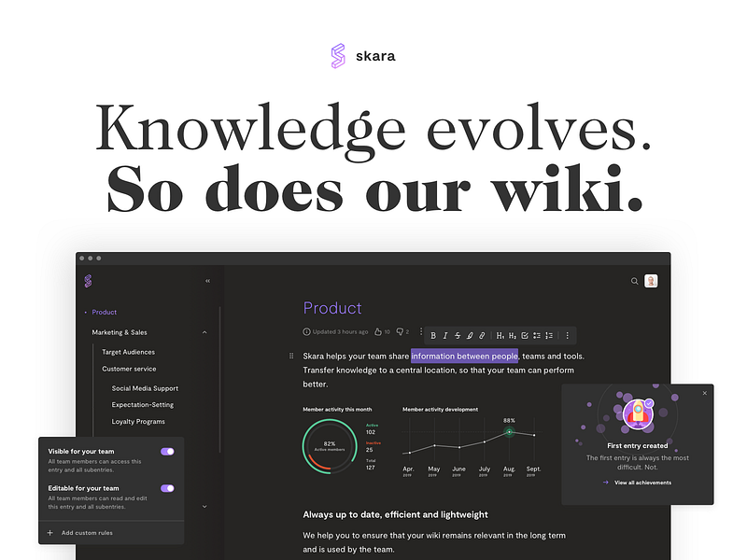This screenshot has width=747, height=560.
Task: Click the info icon beside Updated text
Action: point(307,332)
